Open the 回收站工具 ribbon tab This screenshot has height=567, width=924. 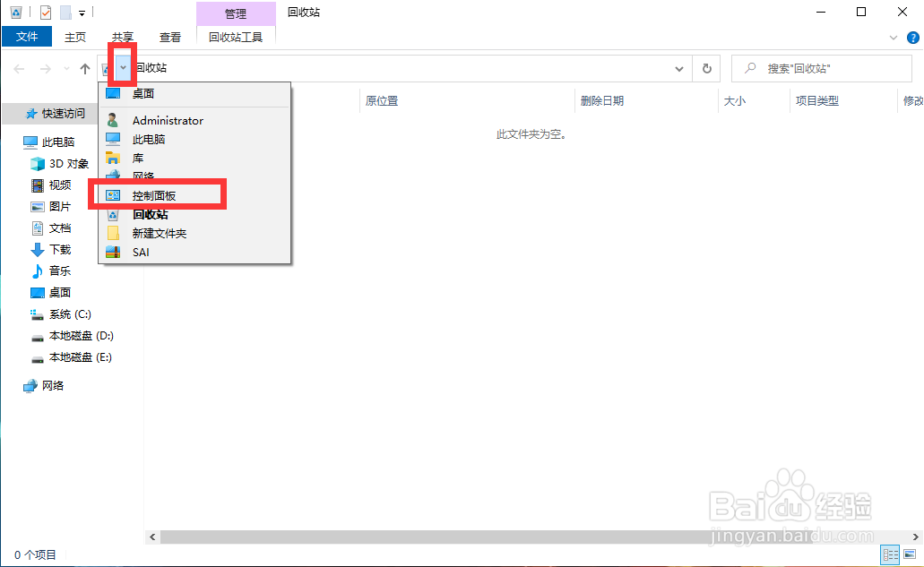236,37
